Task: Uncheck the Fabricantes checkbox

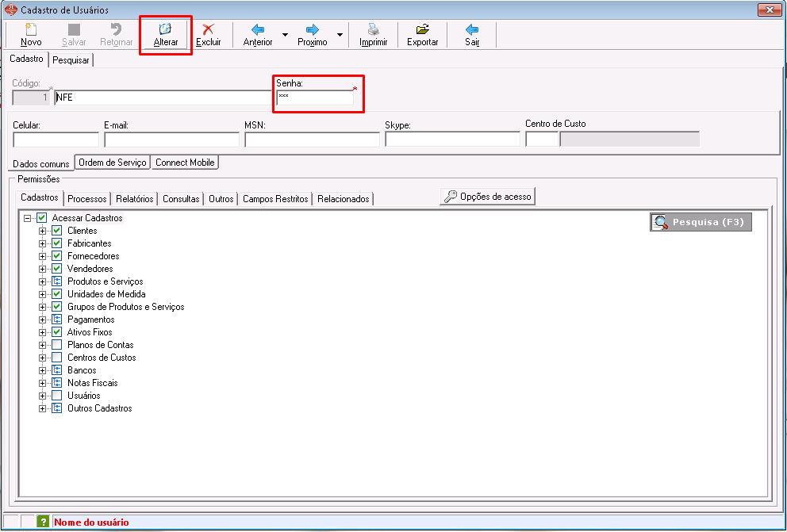Action: pos(56,243)
